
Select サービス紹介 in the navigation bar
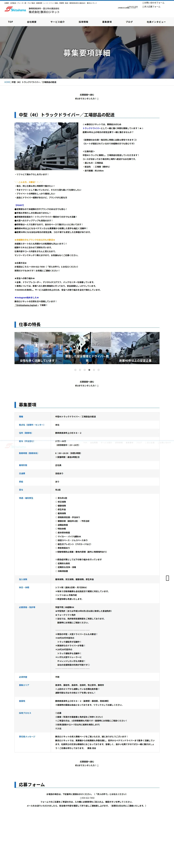pyautogui.click(x=57, y=22)
